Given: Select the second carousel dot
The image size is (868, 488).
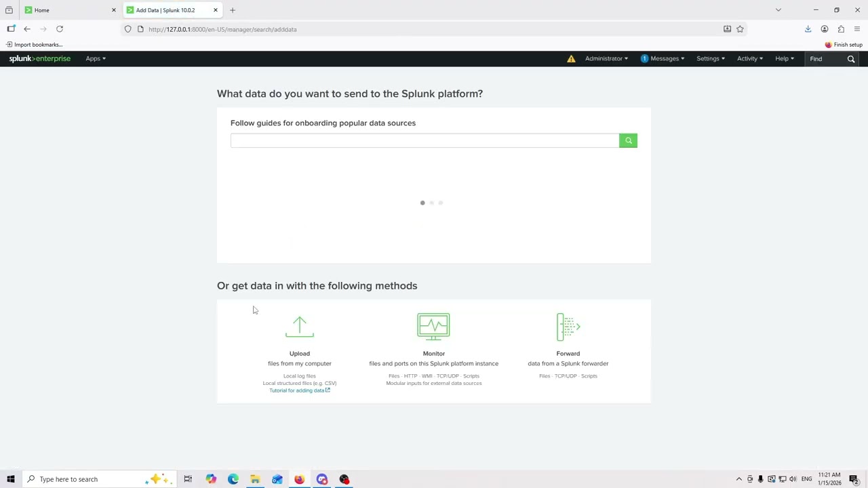Looking at the screenshot, I should (431, 203).
